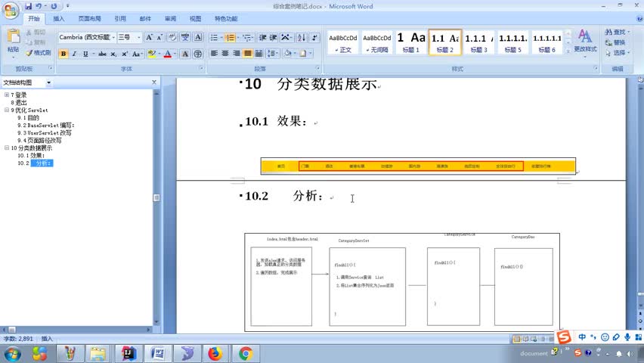Open Firefox from the taskbar
The image size is (644, 363).
tap(215, 353)
